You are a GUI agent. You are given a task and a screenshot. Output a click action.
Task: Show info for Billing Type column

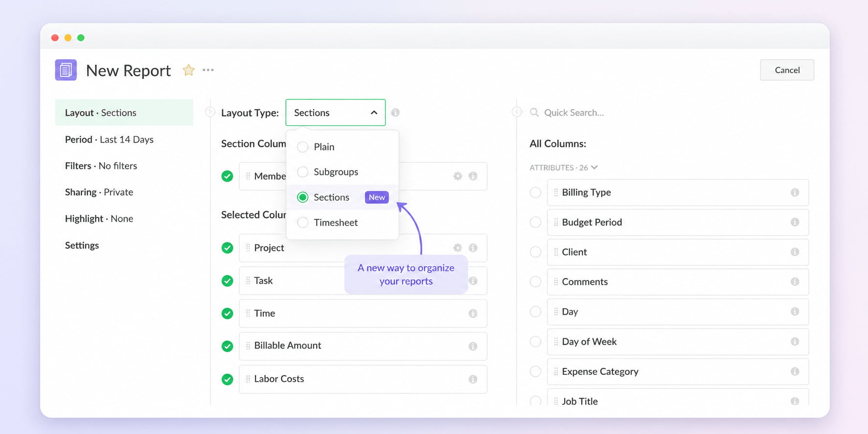(795, 192)
